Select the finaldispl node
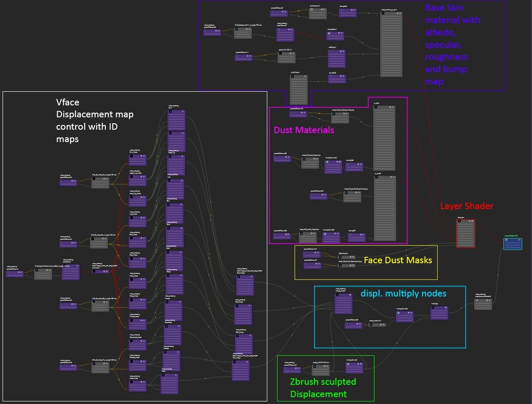 point(439,313)
